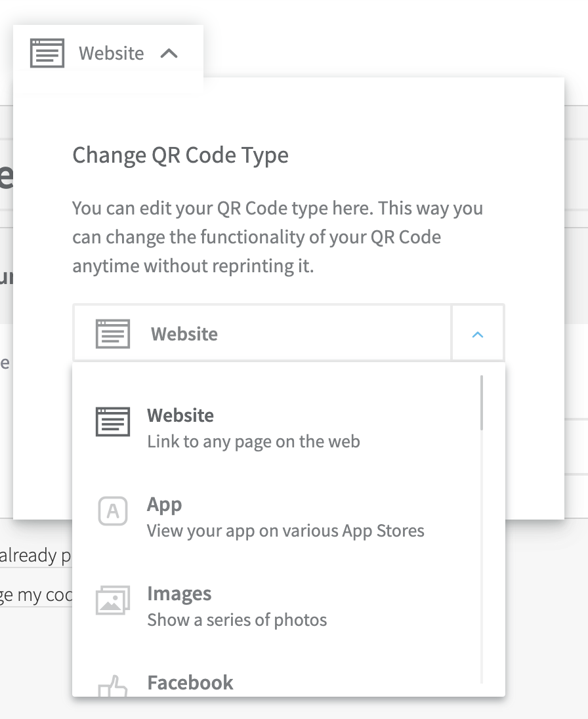The image size is (588, 719).
Task: Click "Show a series of photos" description
Action: [x=237, y=620]
